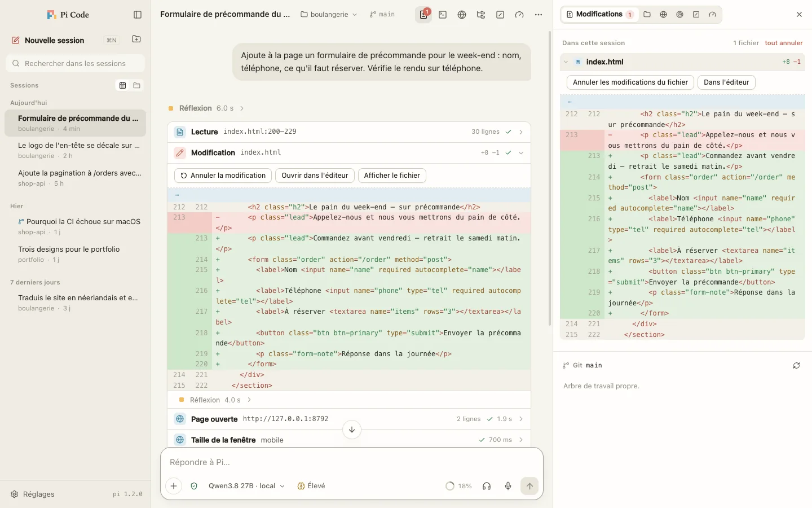
Task: Click the gauge icon in the main toolbar
Action: coord(519,15)
